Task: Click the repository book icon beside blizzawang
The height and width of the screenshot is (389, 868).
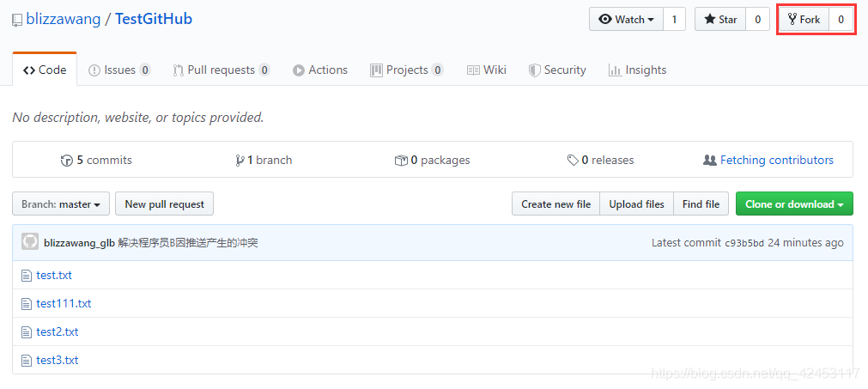Action: click(x=17, y=20)
